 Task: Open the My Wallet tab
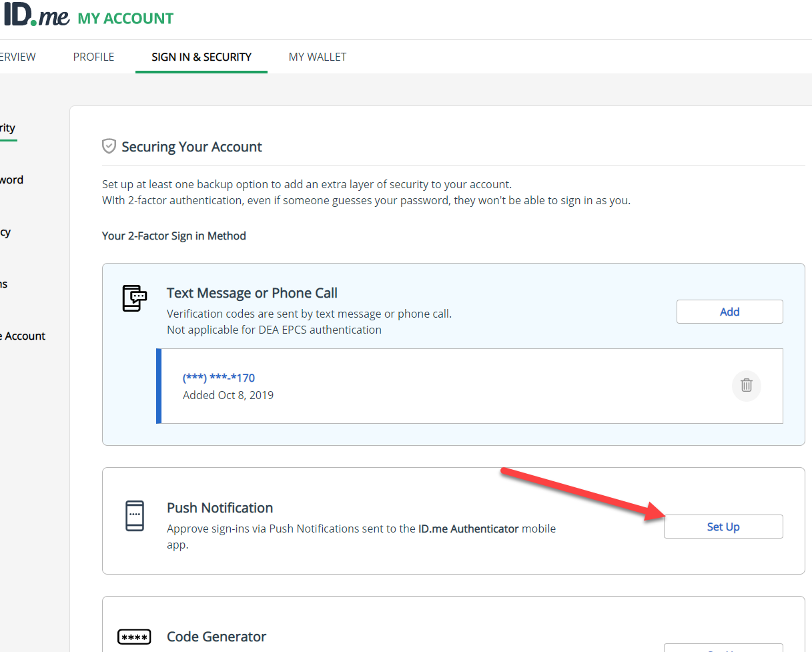(317, 57)
